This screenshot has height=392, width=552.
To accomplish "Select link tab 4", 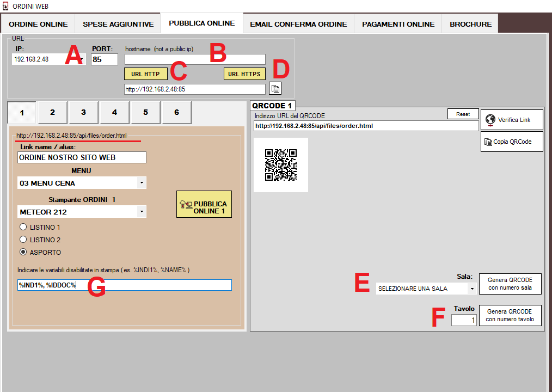I will coord(114,112).
